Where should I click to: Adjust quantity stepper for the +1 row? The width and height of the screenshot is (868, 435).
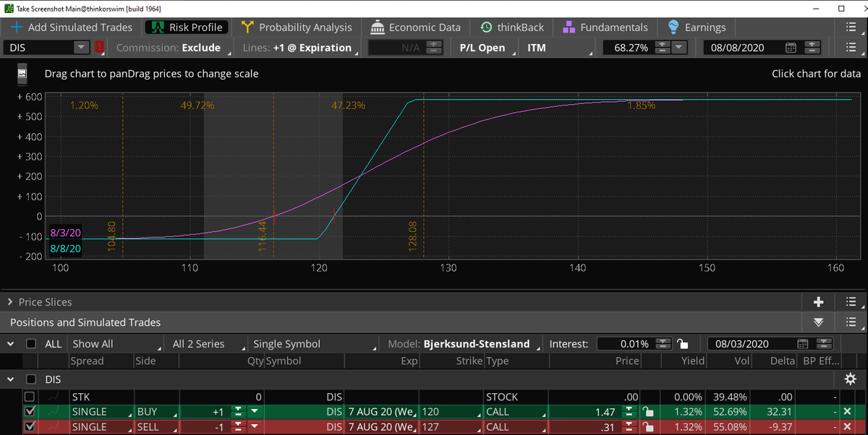click(x=239, y=412)
